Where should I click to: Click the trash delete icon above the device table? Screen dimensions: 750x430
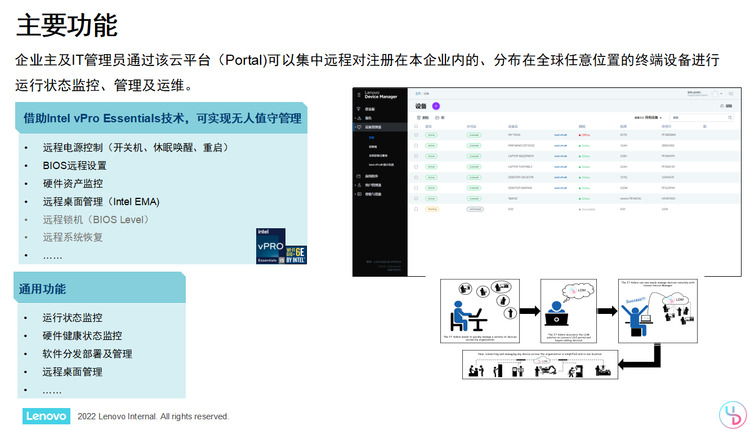419,118
